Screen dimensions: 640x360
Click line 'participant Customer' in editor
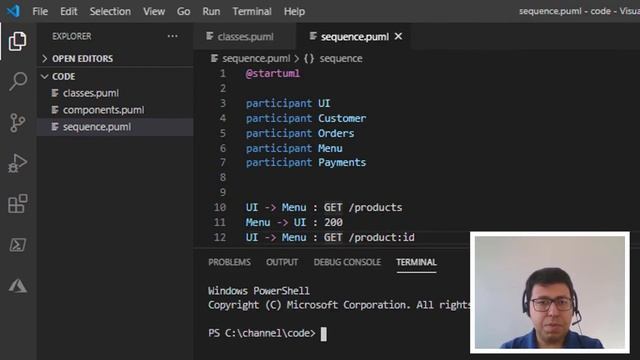(306, 118)
